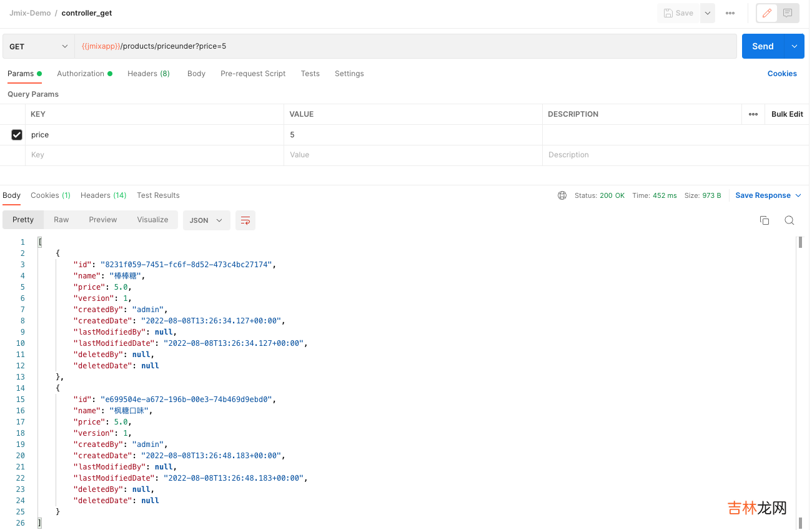
Task: Click the three-dots more actions icon
Action: tap(730, 13)
